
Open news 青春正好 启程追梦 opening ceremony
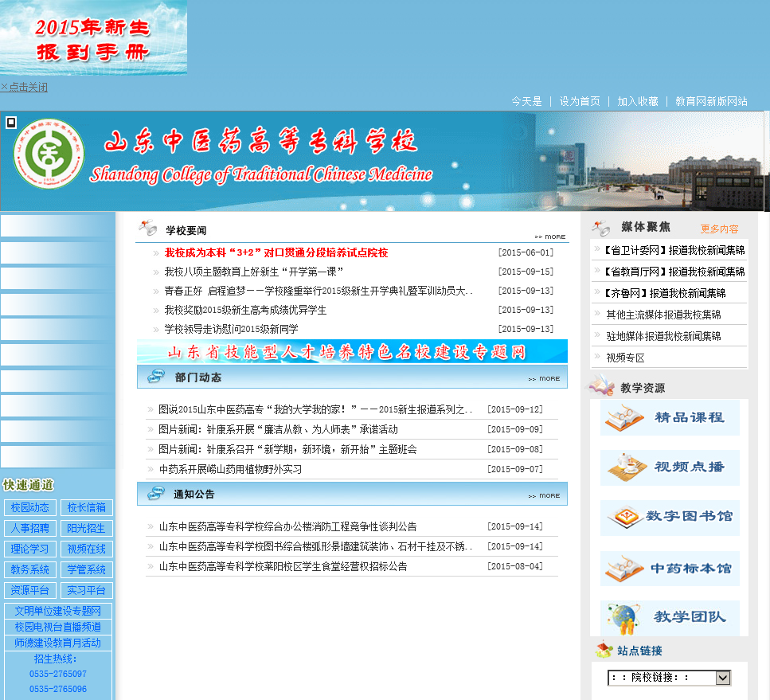click(319, 291)
